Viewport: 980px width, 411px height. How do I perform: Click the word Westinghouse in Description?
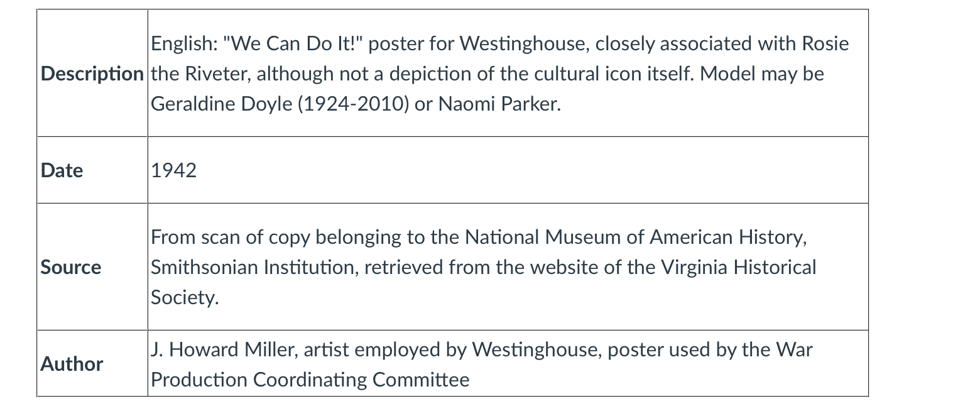[x=525, y=43]
